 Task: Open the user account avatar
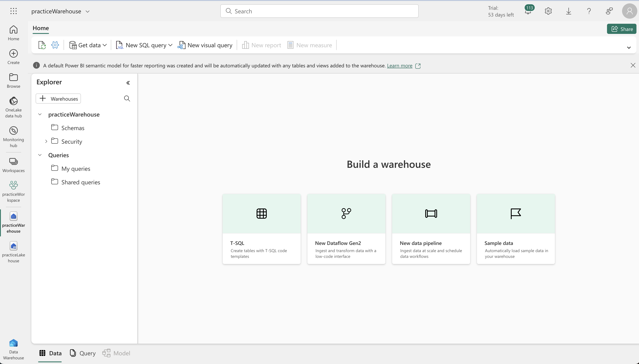[629, 11]
